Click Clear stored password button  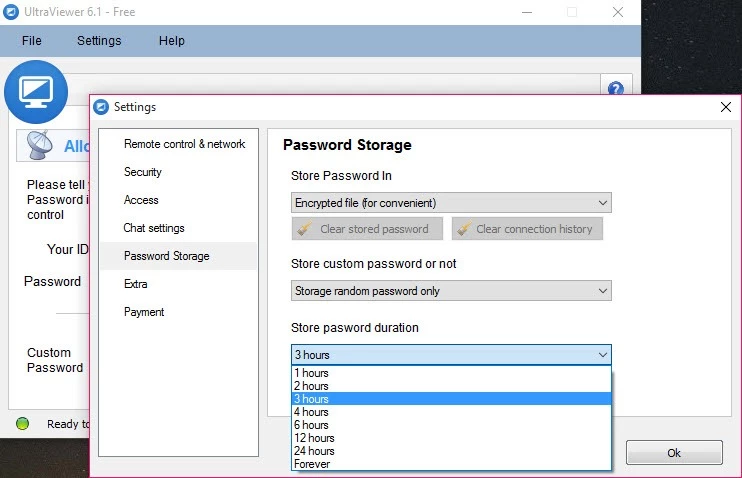click(367, 229)
